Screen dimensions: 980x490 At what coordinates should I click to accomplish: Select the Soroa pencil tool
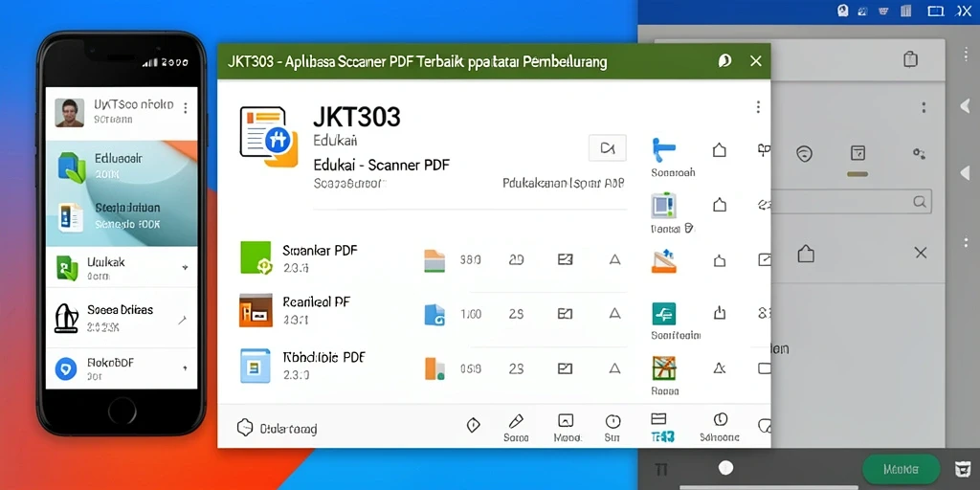516,427
